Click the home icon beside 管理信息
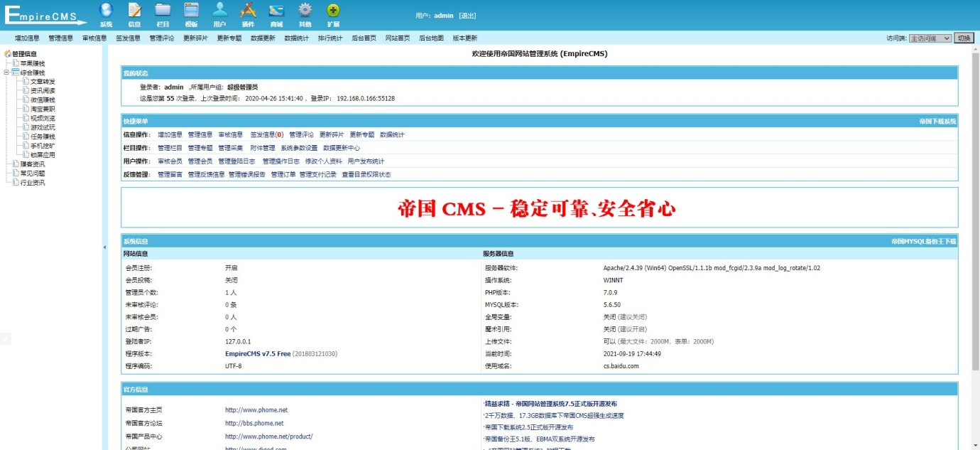 (x=8, y=54)
